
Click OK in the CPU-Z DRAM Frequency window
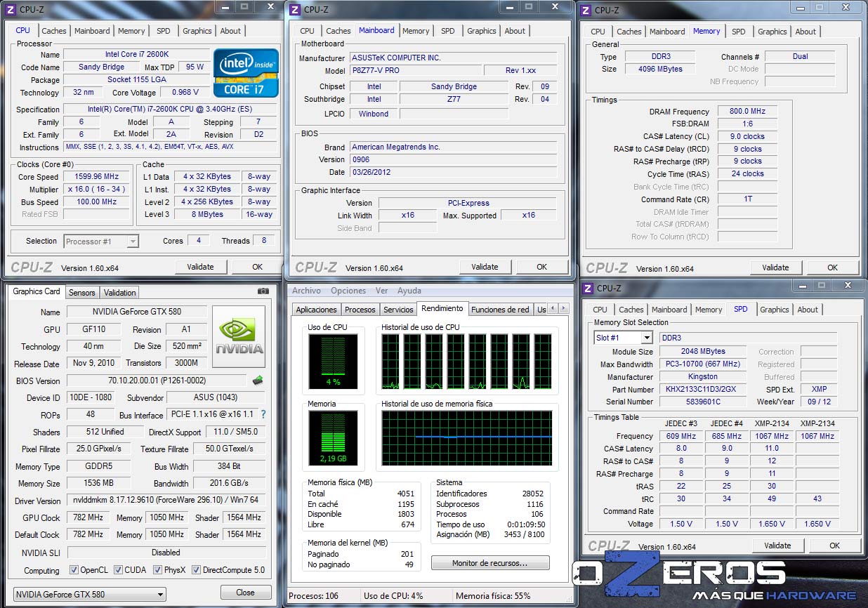[x=832, y=267]
